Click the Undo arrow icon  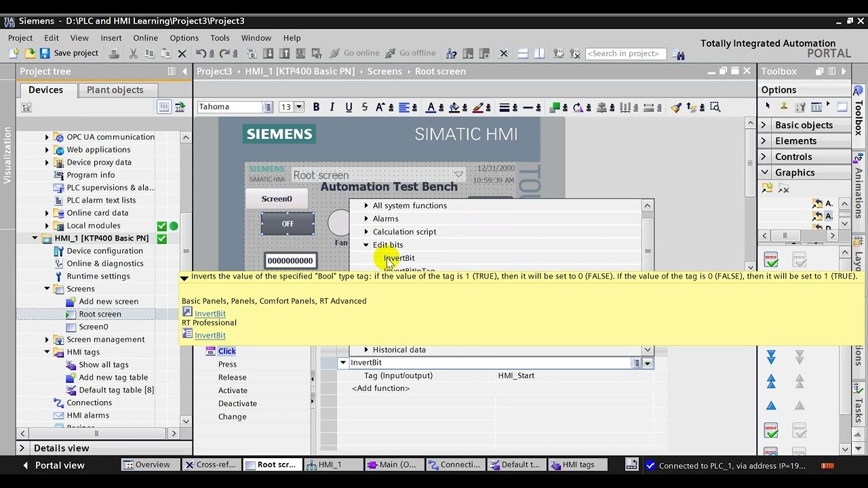[x=201, y=53]
